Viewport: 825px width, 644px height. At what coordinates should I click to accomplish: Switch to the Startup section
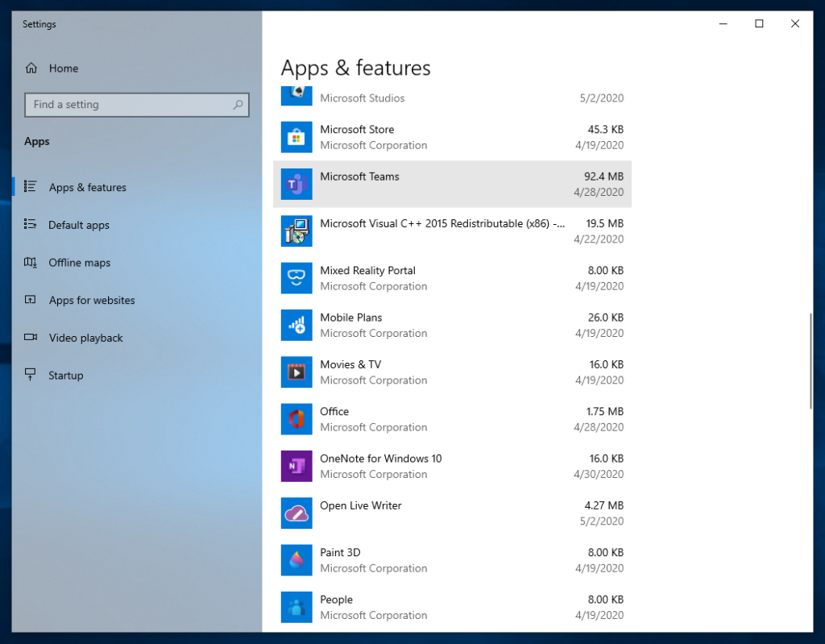coord(64,375)
